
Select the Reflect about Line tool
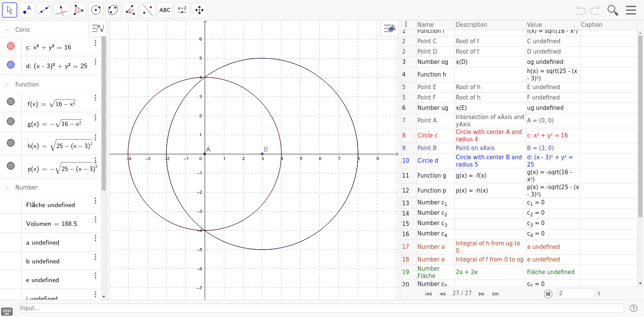pos(148,10)
